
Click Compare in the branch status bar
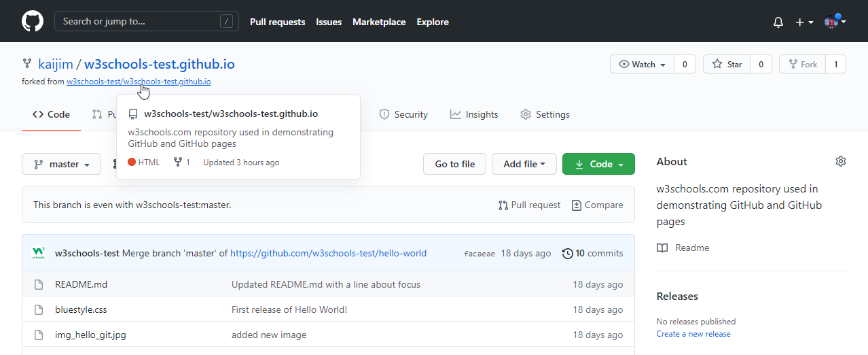tap(597, 205)
